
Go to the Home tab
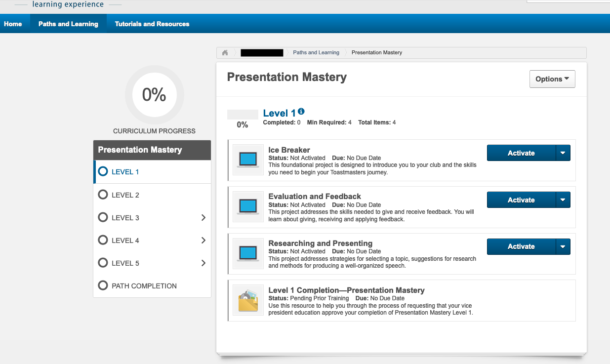coord(13,24)
